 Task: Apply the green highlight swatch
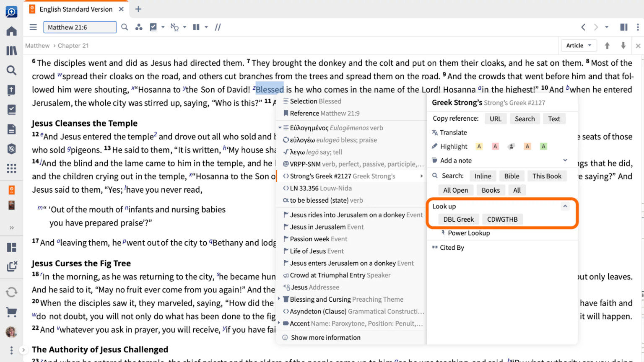pyautogui.click(x=543, y=146)
